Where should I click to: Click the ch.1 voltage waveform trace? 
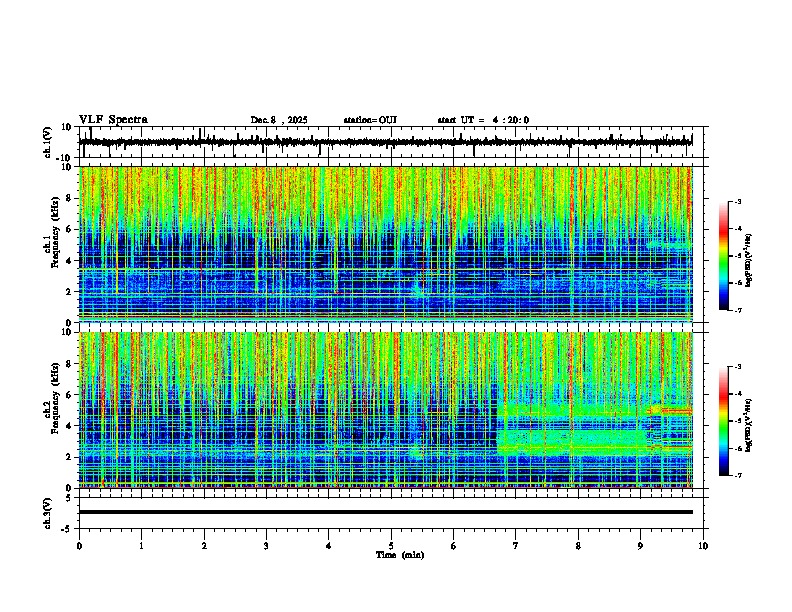[x=385, y=142]
